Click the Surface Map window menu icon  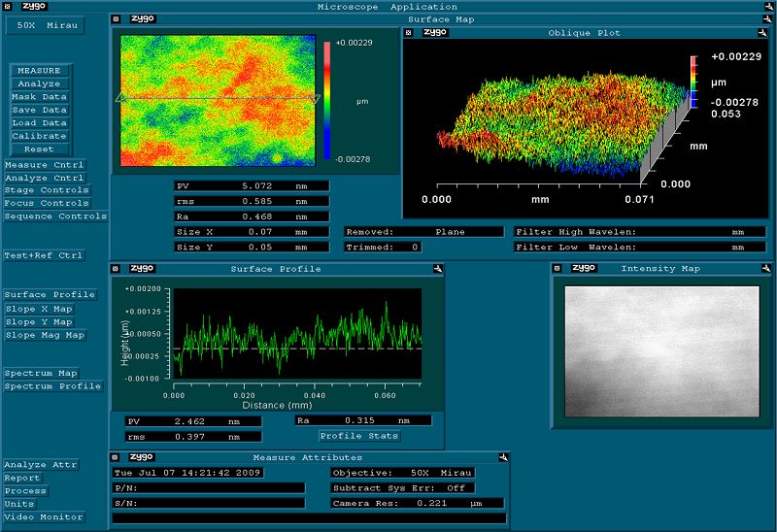[116, 18]
